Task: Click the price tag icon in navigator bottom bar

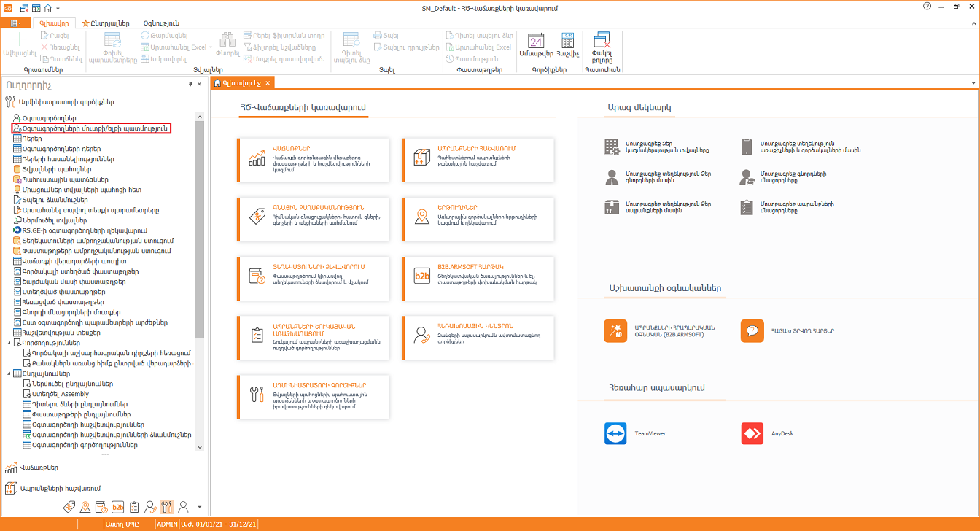Action: [70, 506]
